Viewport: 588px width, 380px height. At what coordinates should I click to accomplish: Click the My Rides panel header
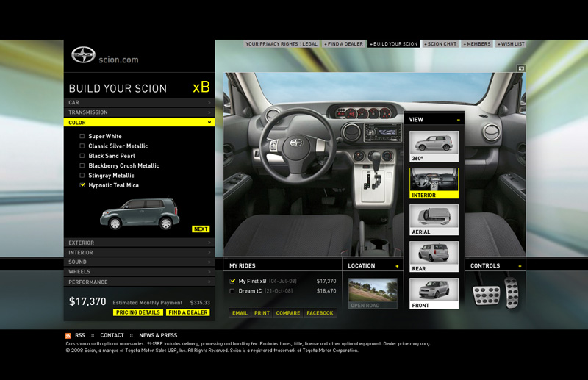283,265
